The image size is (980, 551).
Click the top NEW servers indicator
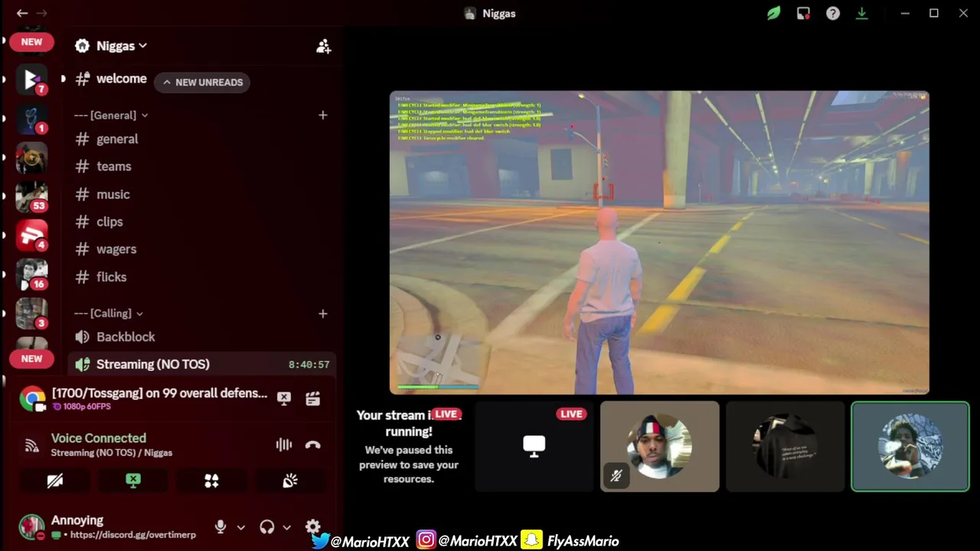pos(31,42)
